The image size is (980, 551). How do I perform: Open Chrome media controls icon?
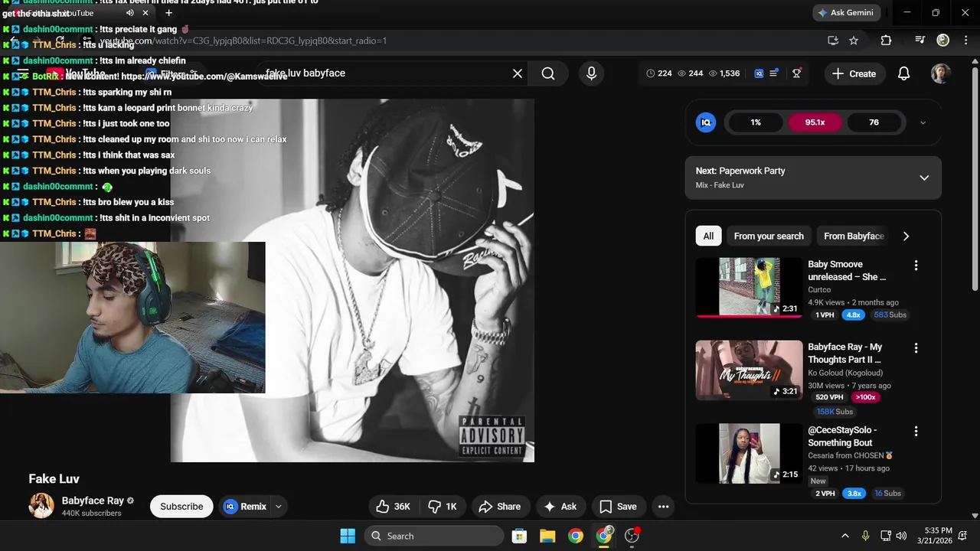tap(920, 41)
